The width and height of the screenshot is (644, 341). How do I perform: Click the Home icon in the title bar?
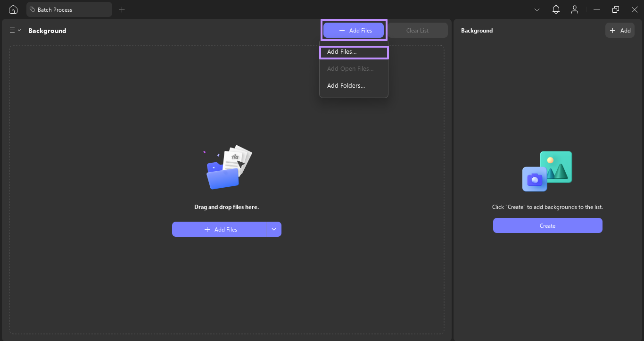point(13,9)
